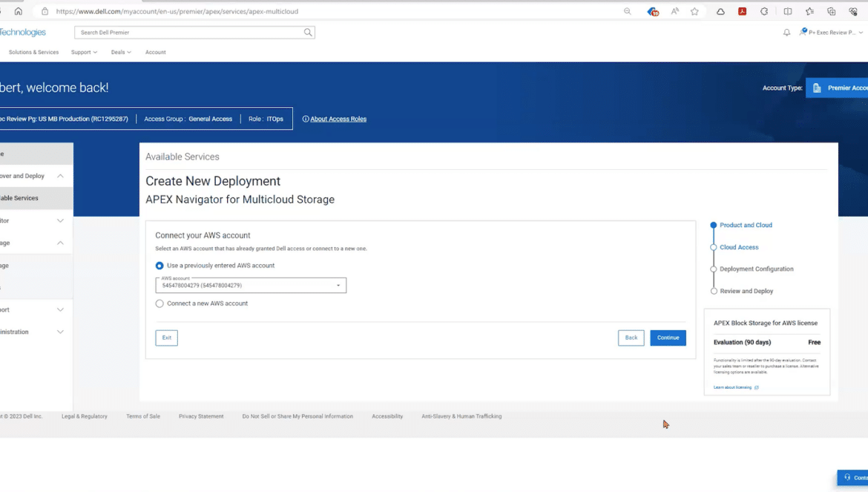Open the cloud extension icon in the toolbar

(720, 11)
